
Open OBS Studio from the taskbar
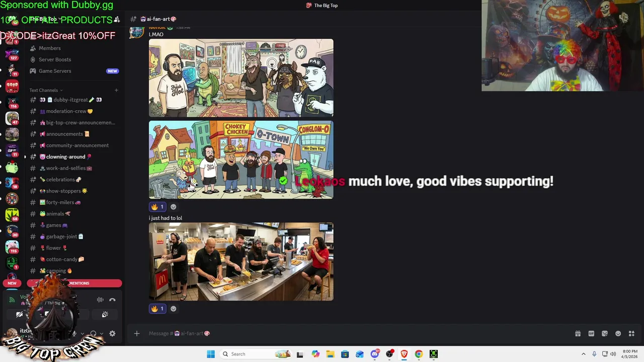point(389,354)
